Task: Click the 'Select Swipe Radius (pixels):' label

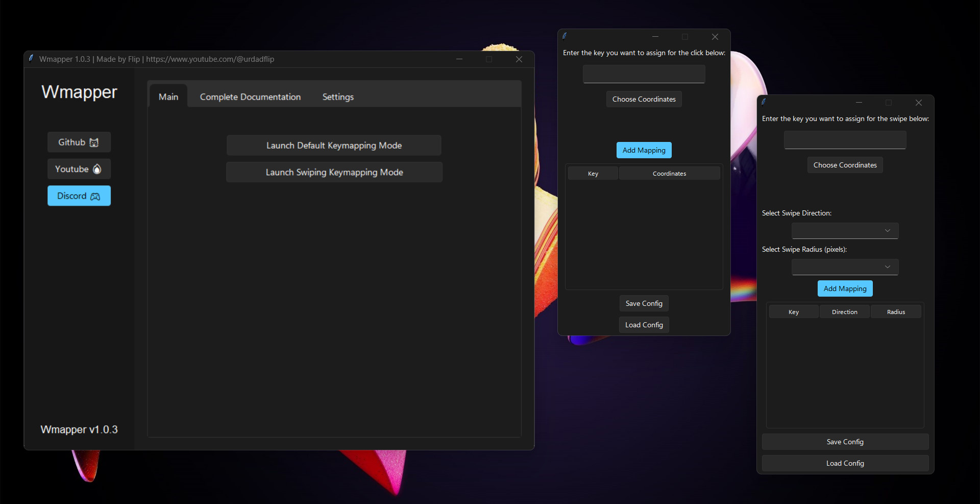Action: click(804, 249)
